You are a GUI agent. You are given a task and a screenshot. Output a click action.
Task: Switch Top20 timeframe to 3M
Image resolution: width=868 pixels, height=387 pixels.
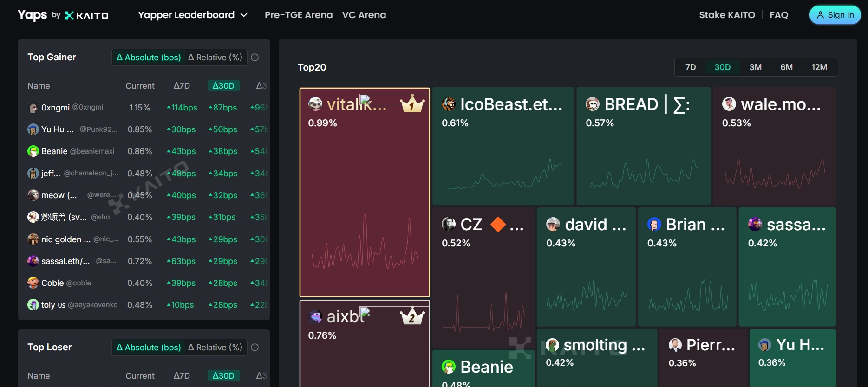(x=755, y=67)
